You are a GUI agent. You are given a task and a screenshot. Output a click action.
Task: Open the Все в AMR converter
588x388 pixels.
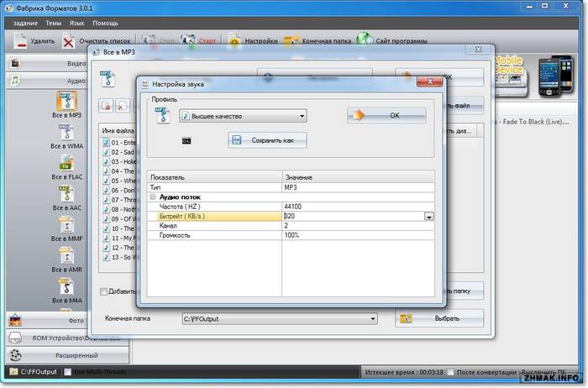click(66, 258)
